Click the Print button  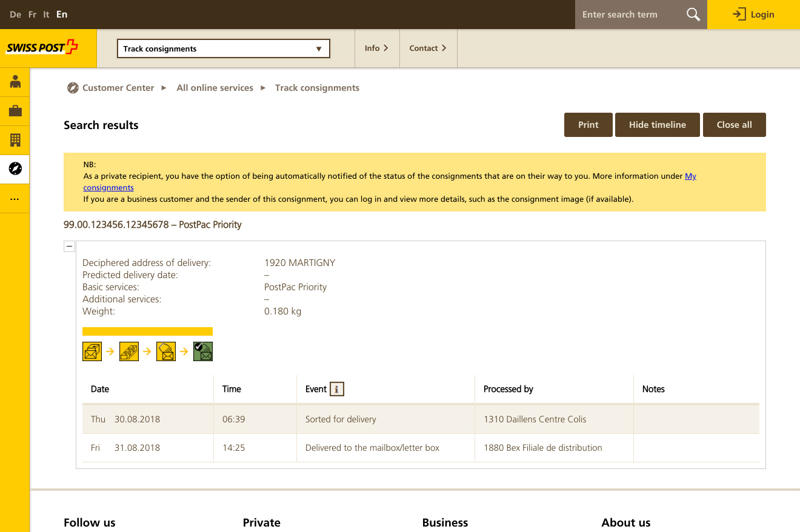[588, 125]
